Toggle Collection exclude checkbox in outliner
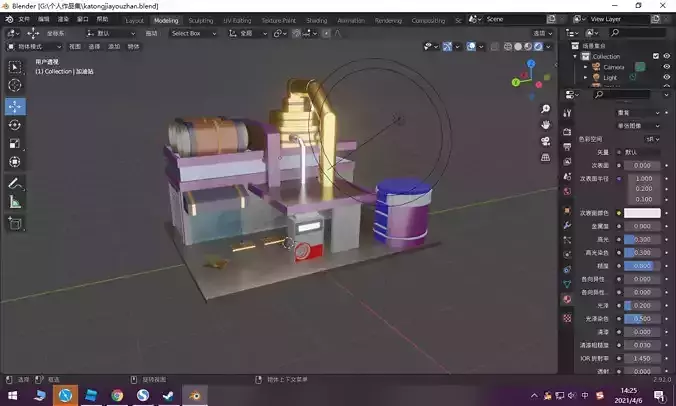Screen dimensions: 676x406 pyautogui.click(x=656, y=56)
